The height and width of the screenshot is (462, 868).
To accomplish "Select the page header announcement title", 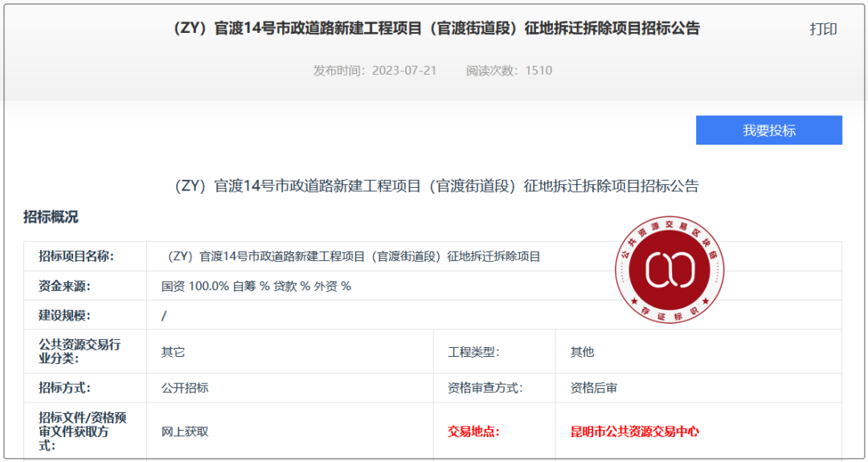I will 436,29.
